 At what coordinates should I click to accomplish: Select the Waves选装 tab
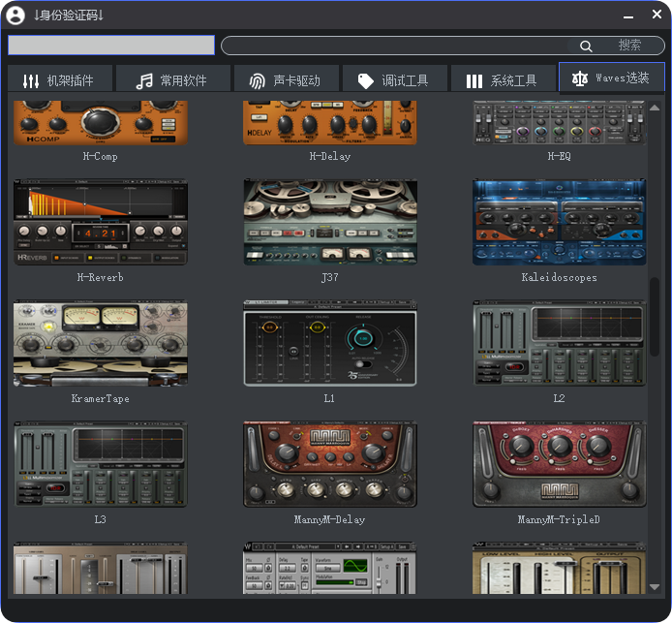click(x=612, y=78)
